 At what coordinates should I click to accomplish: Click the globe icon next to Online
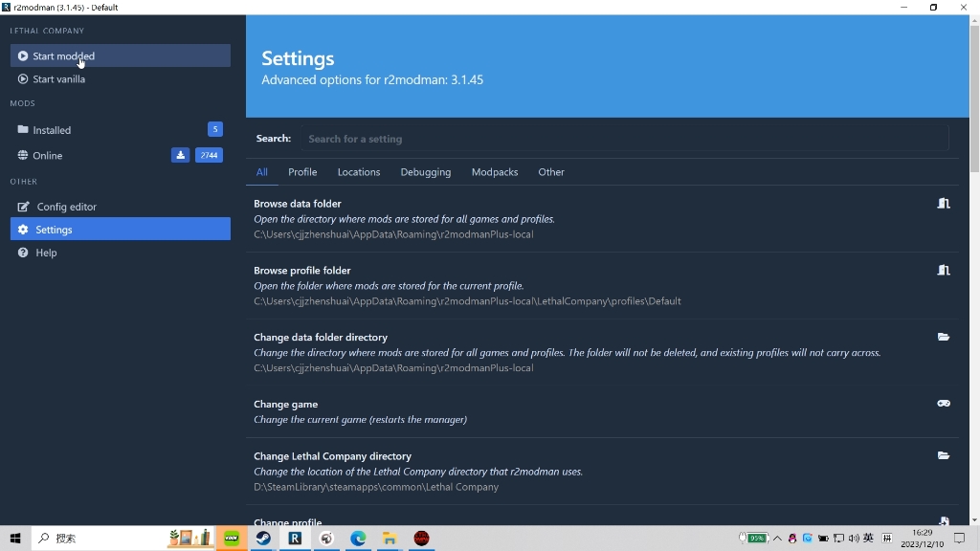23,155
